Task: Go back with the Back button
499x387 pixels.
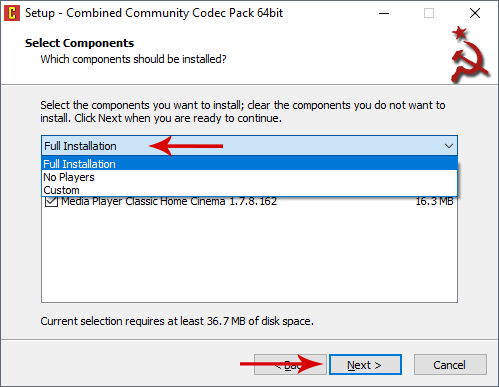Action: [290, 365]
